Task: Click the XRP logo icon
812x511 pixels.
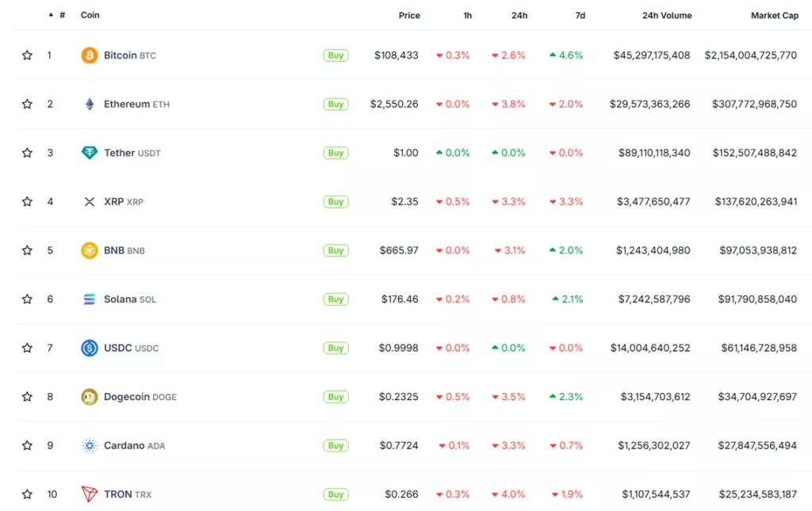Action: tap(90, 202)
